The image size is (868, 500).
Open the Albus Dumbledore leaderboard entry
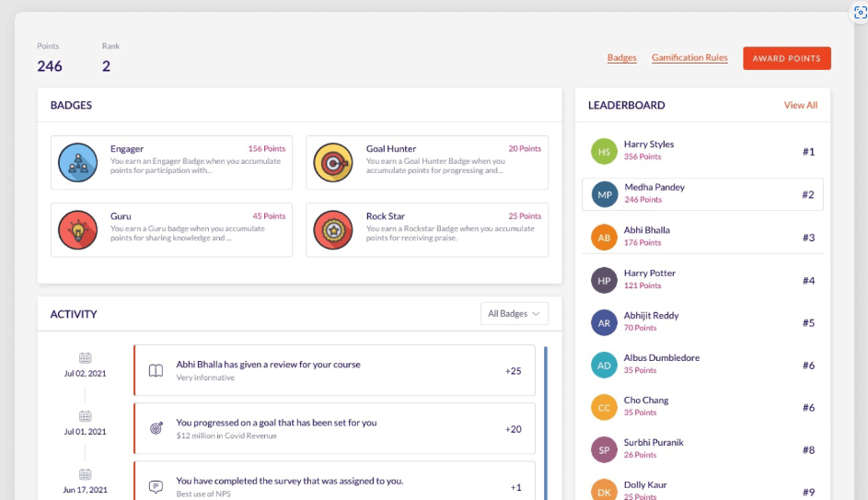click(x=702, y=365)
